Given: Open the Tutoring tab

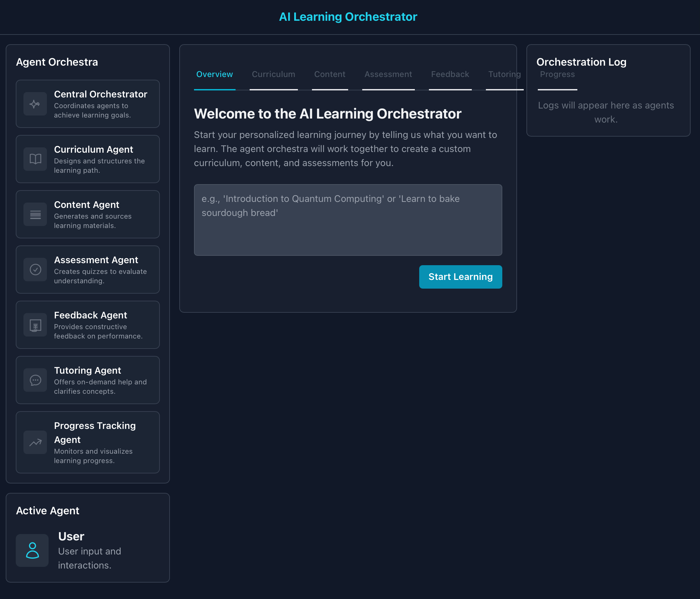Looking at the screenshot, I should (x=504, y=74).
